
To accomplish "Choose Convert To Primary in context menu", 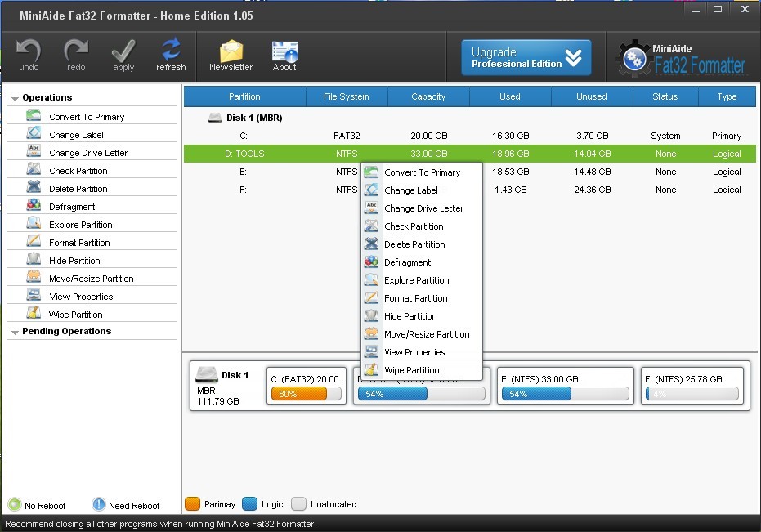I will (x=422, y=172).
